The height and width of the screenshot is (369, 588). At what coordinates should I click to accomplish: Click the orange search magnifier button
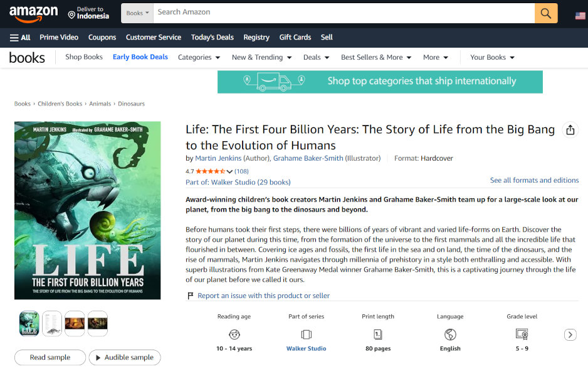pyautogui.click(x=546, y=13)
